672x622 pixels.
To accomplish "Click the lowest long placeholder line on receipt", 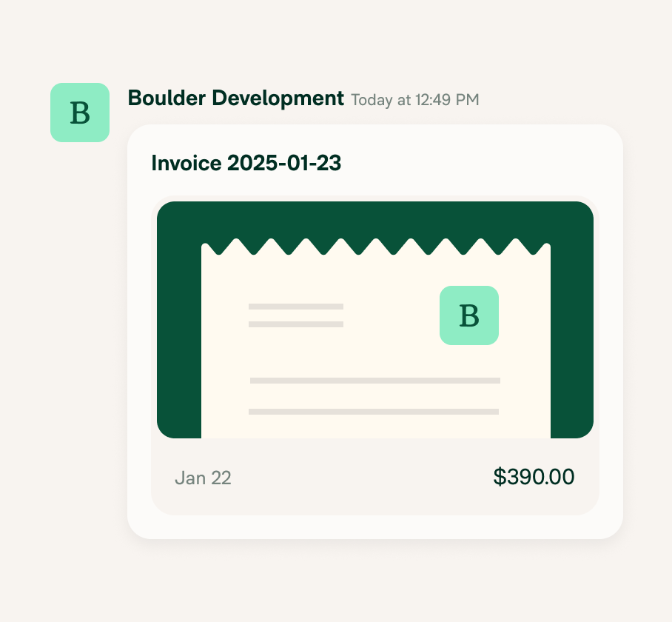I will [x=374, y=412].
